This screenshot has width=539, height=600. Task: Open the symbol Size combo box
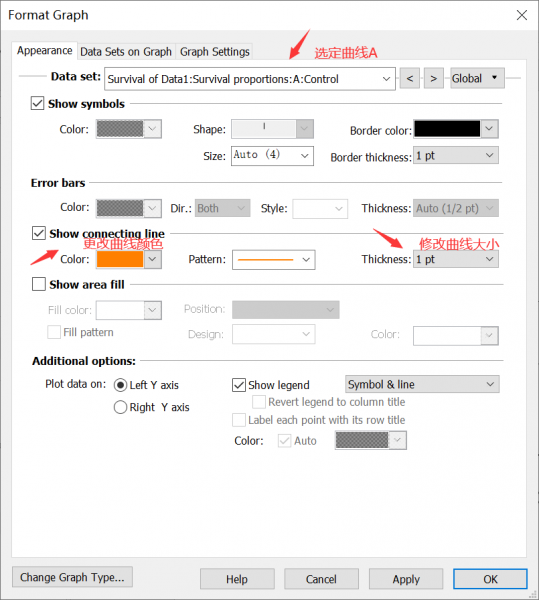tap(272, 156)
